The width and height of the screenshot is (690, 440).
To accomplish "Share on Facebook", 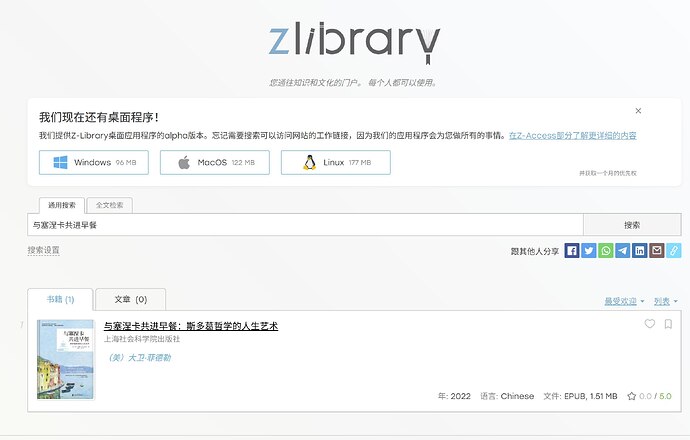I will pos(572,251).
